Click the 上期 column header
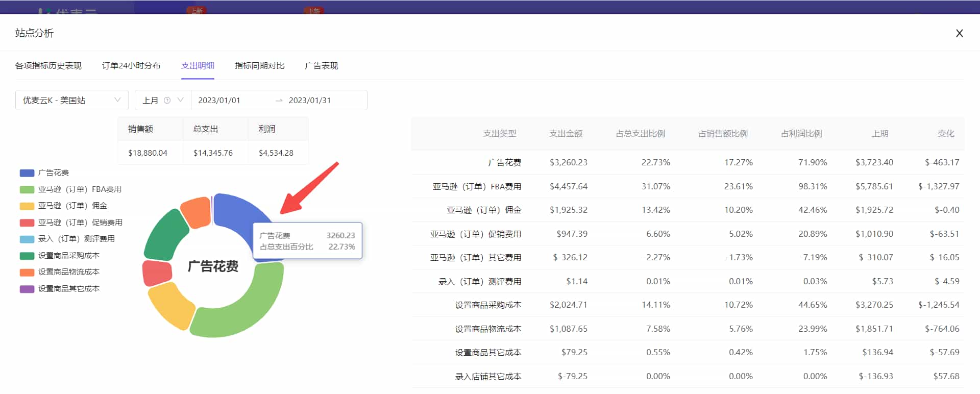 click(880, 134)
